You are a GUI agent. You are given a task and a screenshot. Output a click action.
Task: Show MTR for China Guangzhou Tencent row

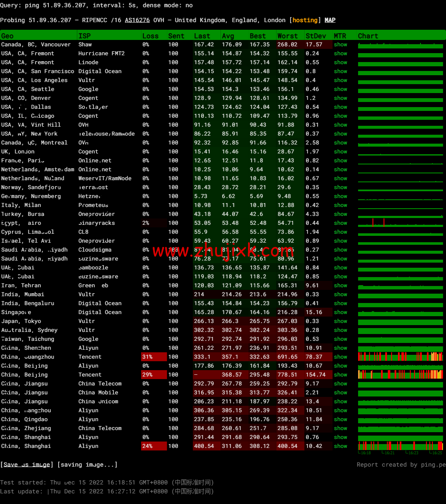(340, 357)
